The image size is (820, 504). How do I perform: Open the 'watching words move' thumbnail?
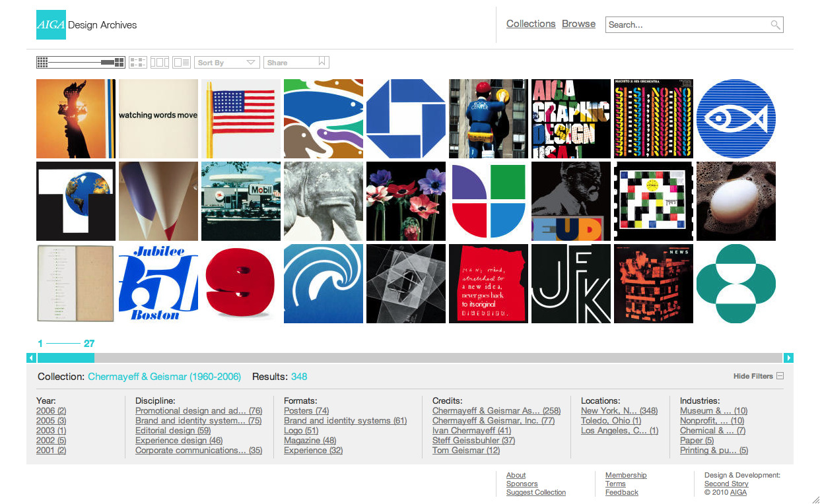158,119
